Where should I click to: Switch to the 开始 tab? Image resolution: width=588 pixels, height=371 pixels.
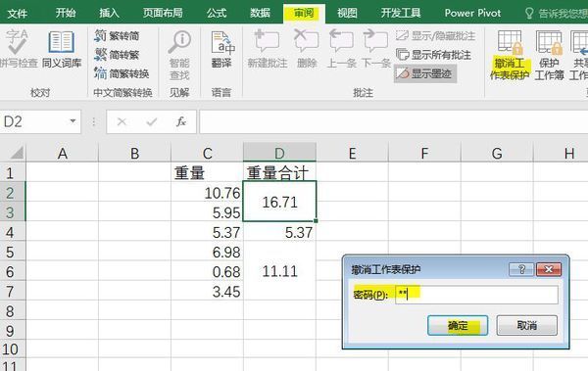pyautogui.click(x=66, y=13)
